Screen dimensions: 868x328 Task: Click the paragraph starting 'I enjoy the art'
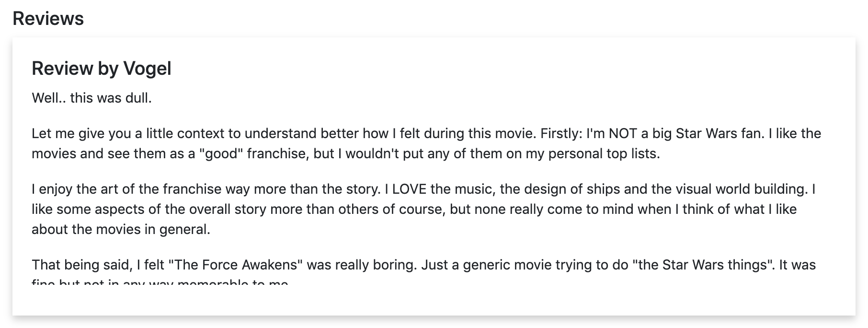(423, 209)
